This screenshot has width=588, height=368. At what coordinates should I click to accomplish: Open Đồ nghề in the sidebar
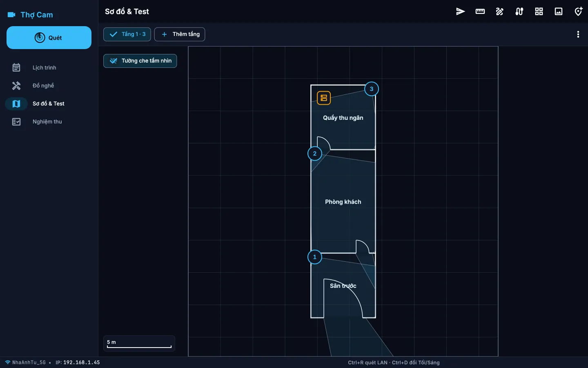tap(49, 85)
